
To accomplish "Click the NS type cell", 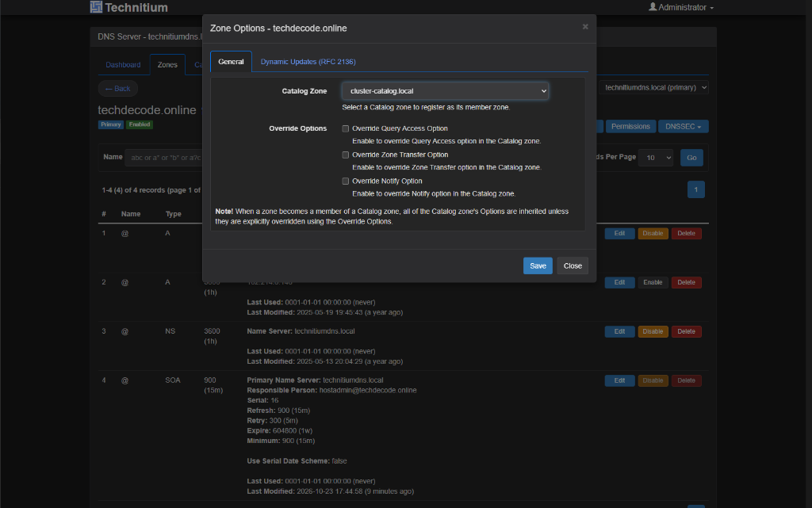I will pos(170,331).
